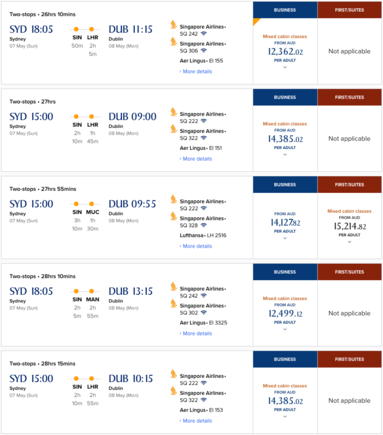Viewport: 383px width, 435px height.
Task: Open More details for the flight via MAN
Action: pyautogui.click(x=196, y=333)
